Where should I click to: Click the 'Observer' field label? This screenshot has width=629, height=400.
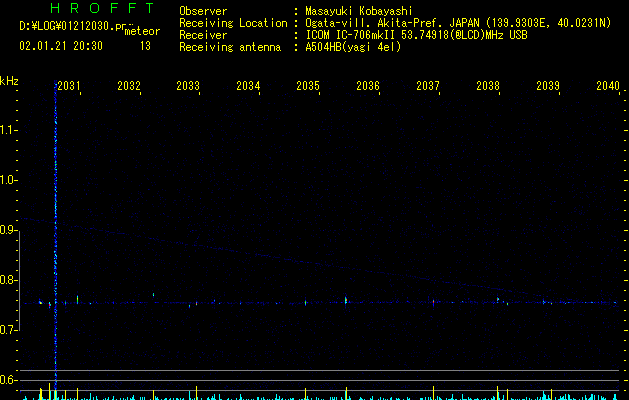[203, 11]
